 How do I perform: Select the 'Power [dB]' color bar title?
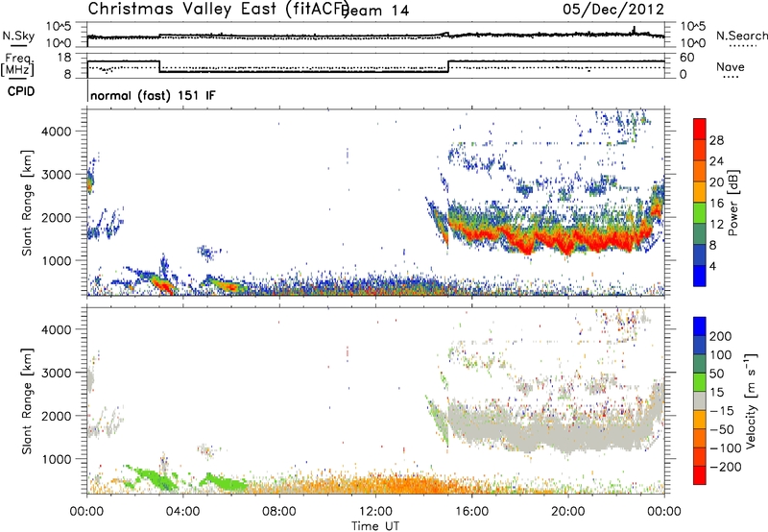[732, 203]
